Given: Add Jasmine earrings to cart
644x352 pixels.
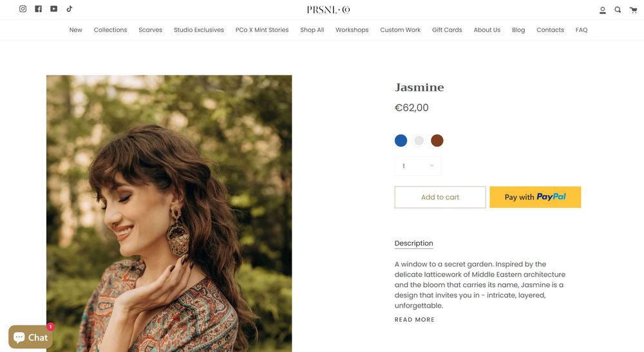Looking at the screenshot, I should click(440, 198).
